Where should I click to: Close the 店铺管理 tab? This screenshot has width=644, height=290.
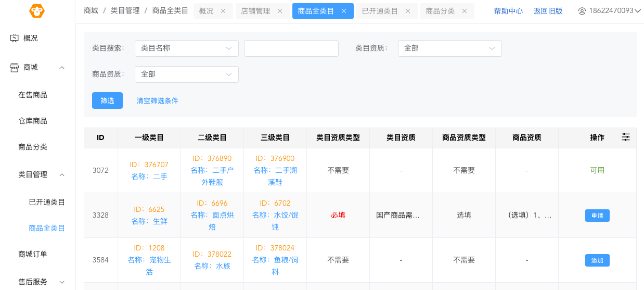tap(280, 11)
